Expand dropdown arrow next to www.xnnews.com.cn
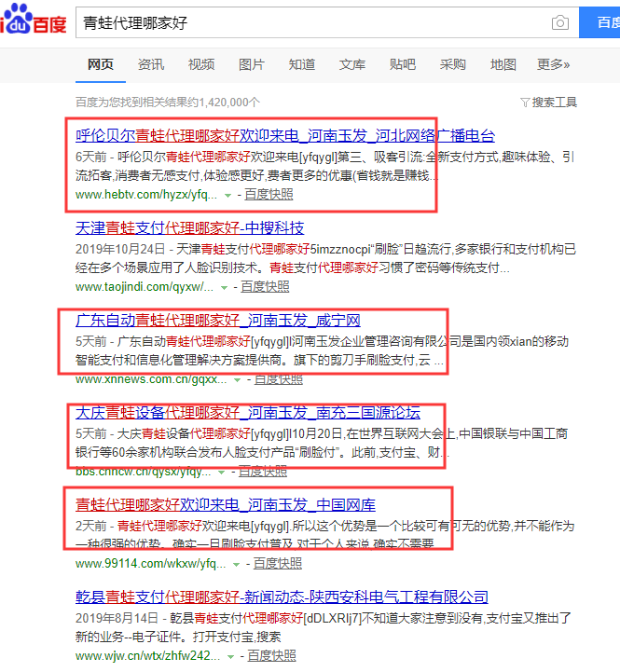Image resolution: width=620 pixels, height=672 pixels. [x=237, y=379]
